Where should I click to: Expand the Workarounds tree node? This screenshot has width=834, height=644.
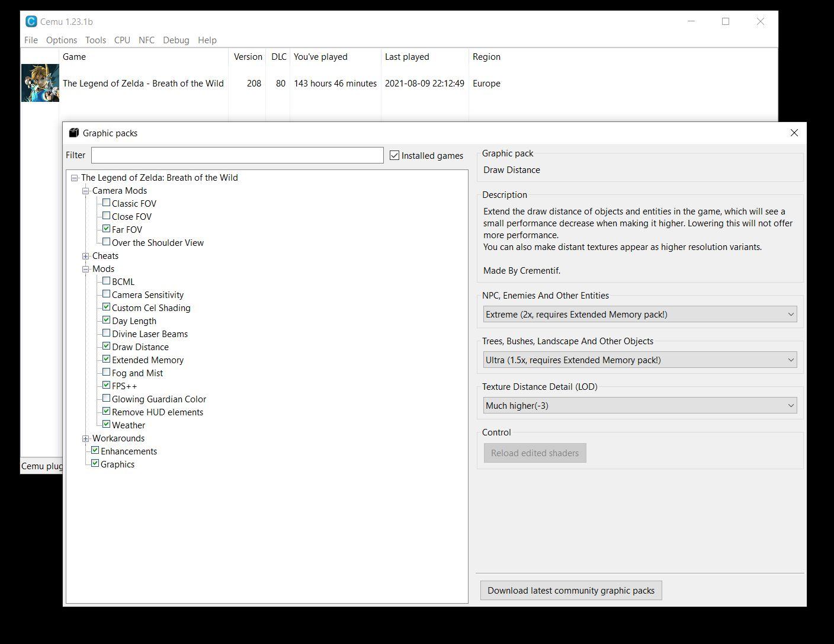tap(85, 438)
